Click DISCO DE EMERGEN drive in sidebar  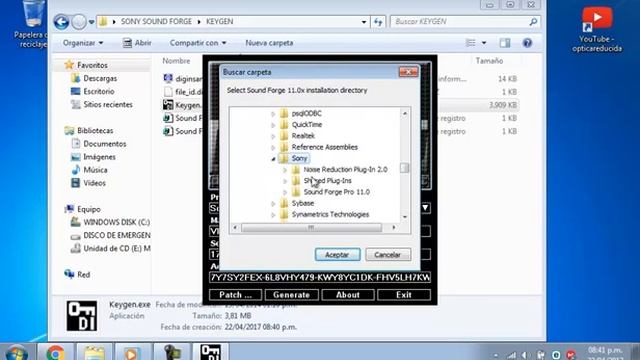coord(117,236)
